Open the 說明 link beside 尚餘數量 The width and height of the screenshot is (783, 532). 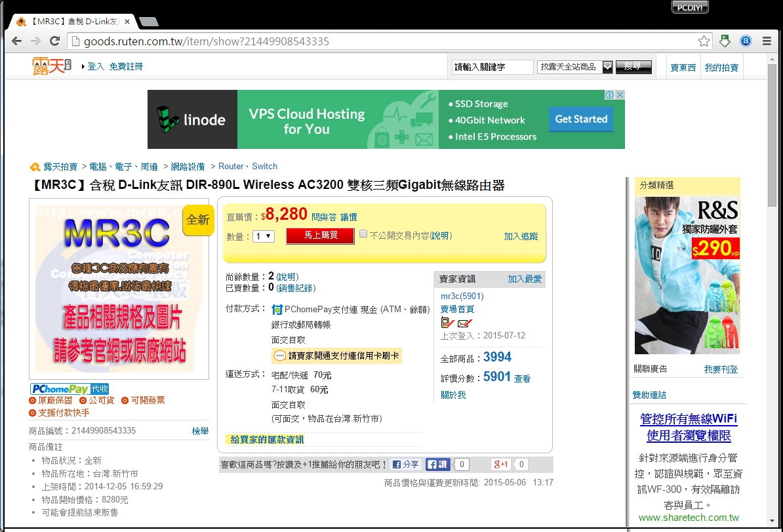(x=287, y=277)
